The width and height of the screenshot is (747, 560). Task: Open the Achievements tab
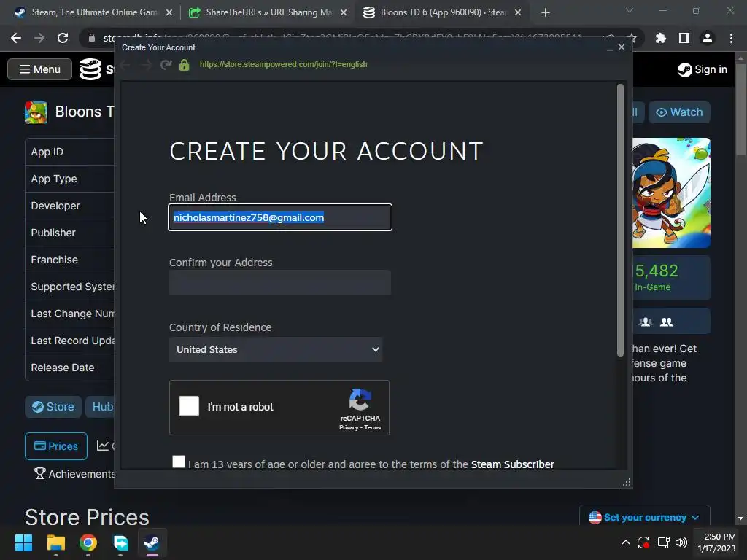(x=74, y=474)
